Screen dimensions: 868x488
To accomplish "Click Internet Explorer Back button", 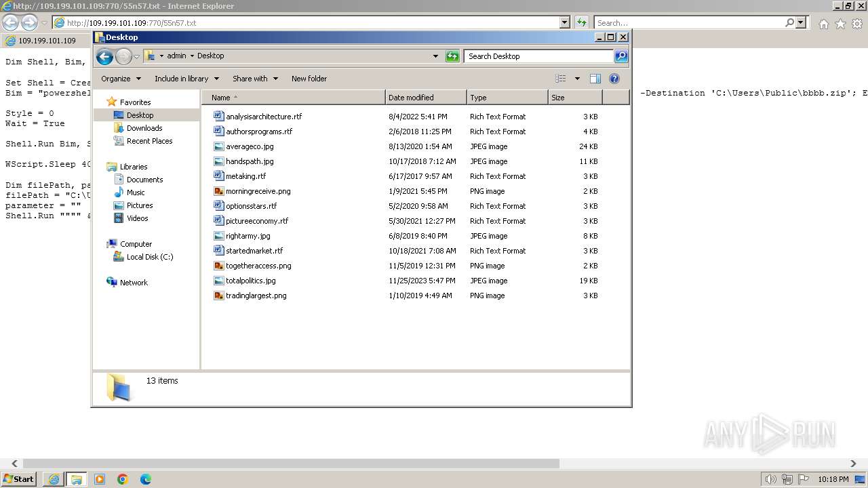I will point(10,22).
